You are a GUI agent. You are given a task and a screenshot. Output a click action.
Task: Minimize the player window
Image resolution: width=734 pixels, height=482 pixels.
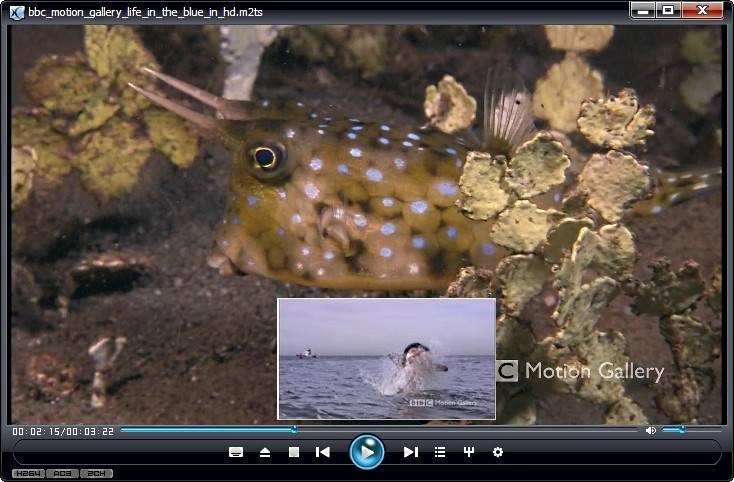click(643, 10)
